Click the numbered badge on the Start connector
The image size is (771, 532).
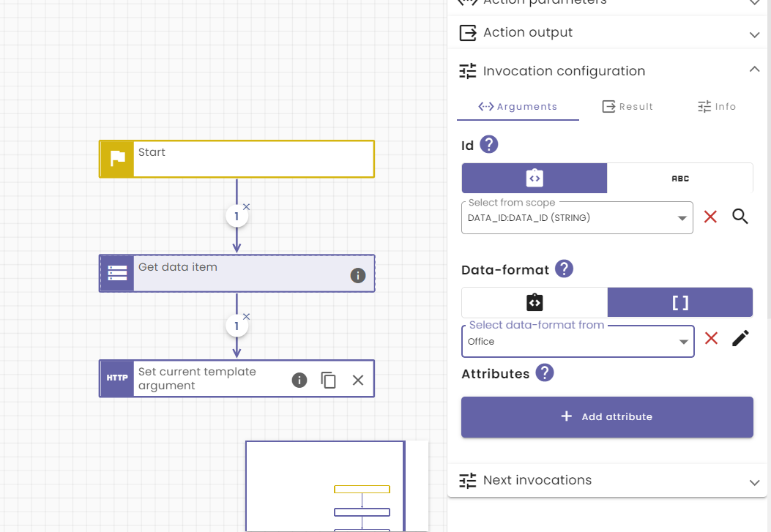pos(236,216)
